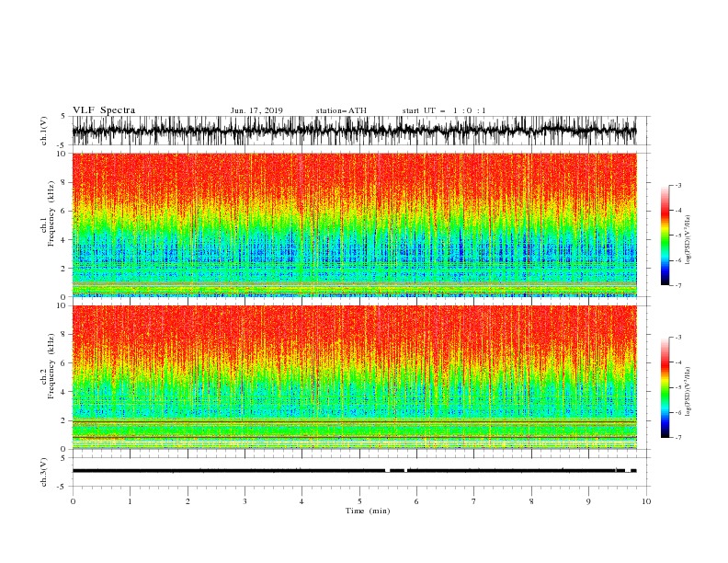Image resolution: width=728 pixels, height=563 pixels.
Task: Click the time axis tick label "2"
Action: pyautogui.click(x=188, y=501)
